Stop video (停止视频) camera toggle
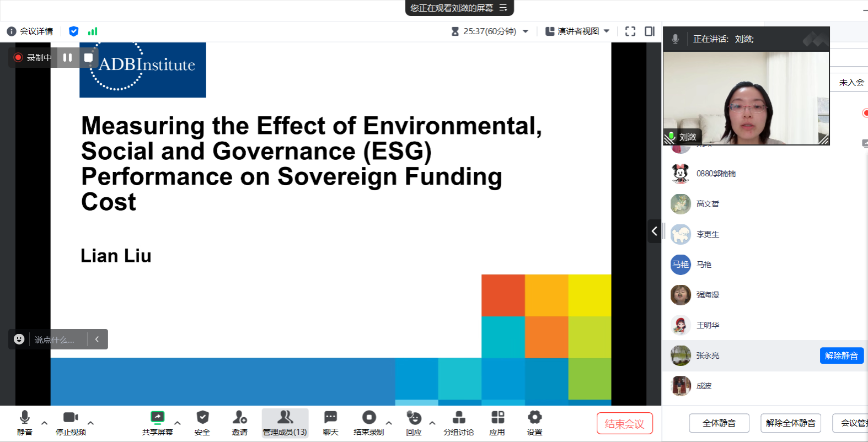868x442 pixels. (71, 418)
